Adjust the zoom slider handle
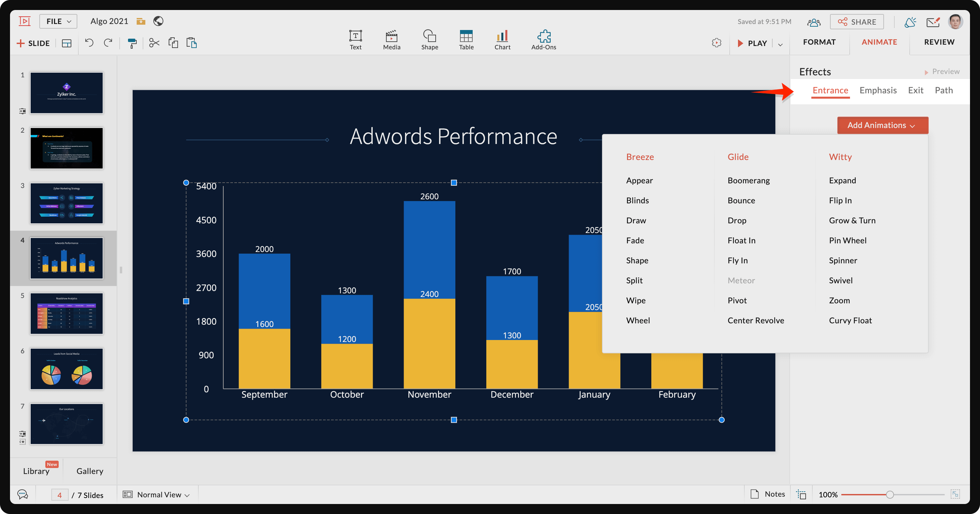This screenshot has height=514, width=980. click(889, 494)
